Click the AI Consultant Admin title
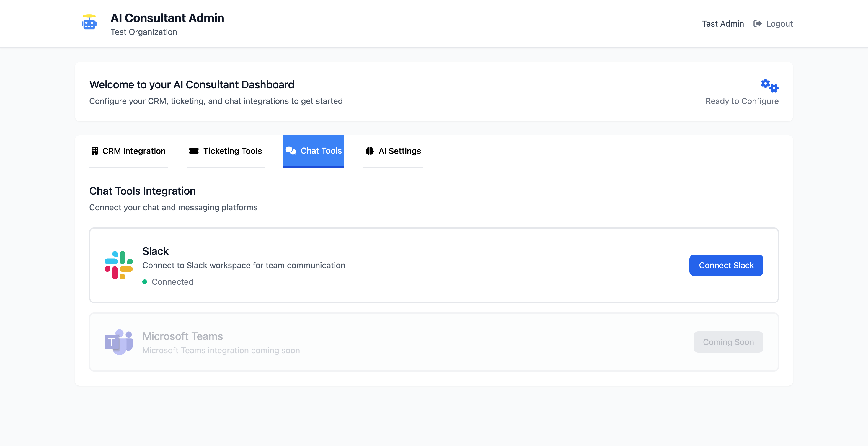This screenshot has width=868, height=446. pos(167,18)
